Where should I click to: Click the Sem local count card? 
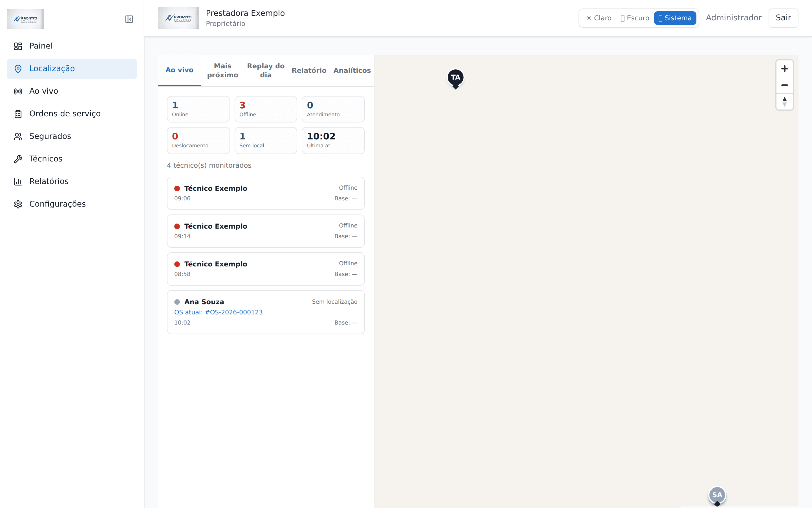pyautogui.click(x=266, y=141)
